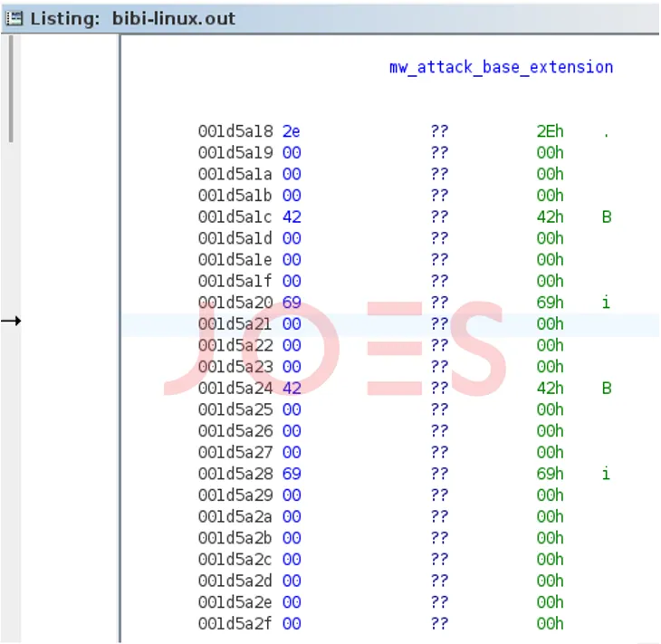Select the mw_attack_base_extension label
661x644 pixels.
click(x=502, y=67)
